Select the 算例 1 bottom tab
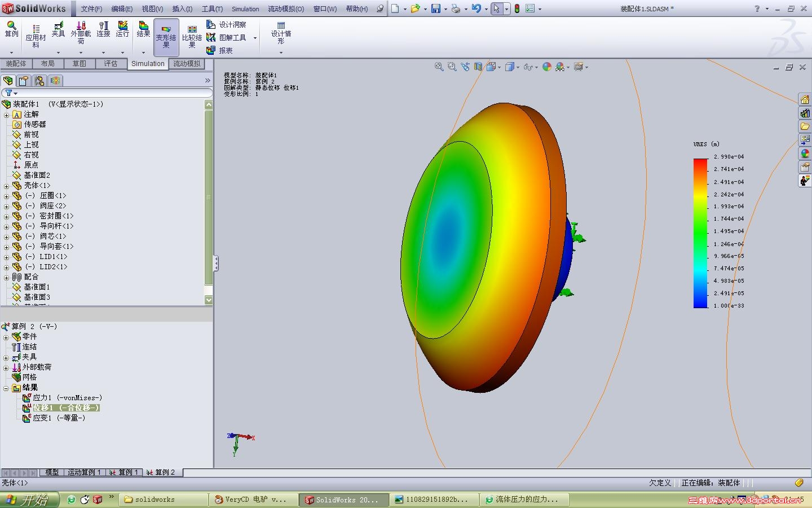The width and height of the screenshot is (812, 508). (x=124, y=472)
